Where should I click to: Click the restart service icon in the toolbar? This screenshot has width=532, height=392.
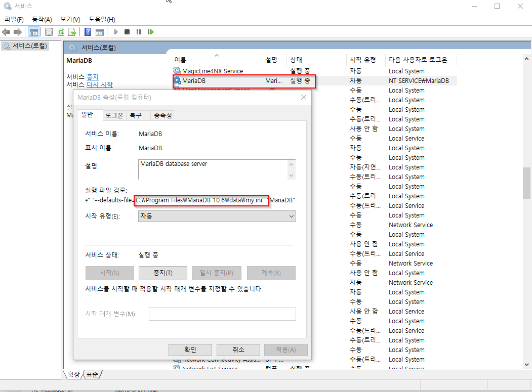point(150,31)
